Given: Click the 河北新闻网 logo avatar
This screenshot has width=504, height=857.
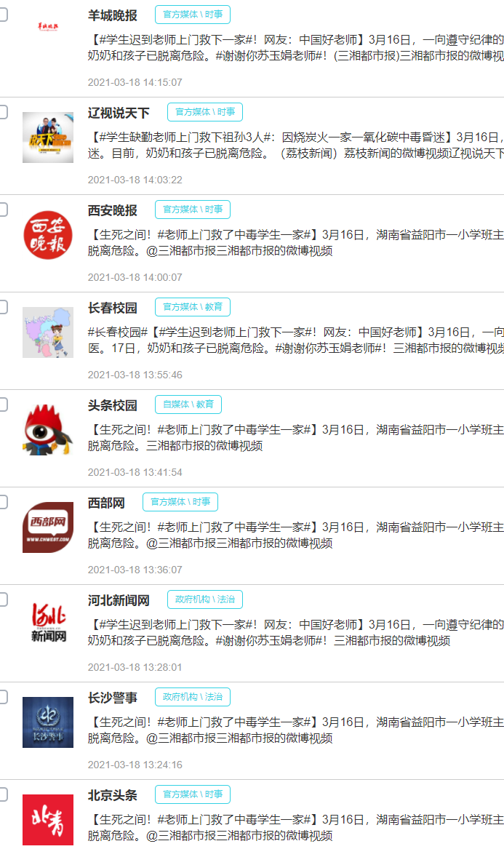Looking at the screenshot, I should pyautogui.click(x=48, y=625).
